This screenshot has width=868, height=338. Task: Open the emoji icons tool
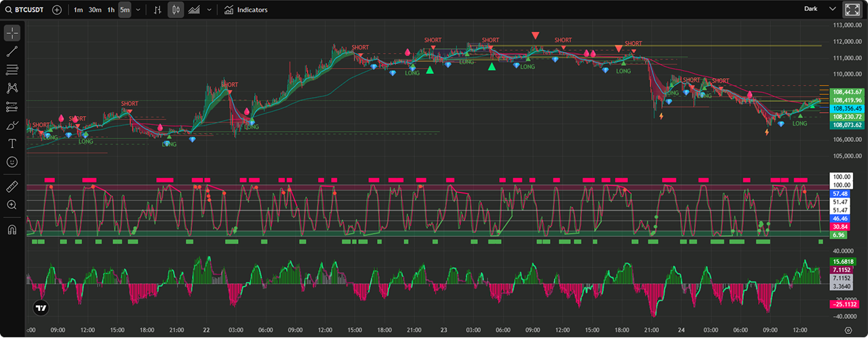[x=12, y=162]
